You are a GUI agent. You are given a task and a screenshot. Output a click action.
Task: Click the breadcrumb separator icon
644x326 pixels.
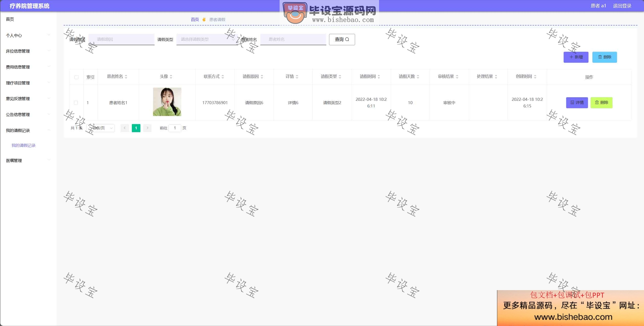(x=204, y=19)
